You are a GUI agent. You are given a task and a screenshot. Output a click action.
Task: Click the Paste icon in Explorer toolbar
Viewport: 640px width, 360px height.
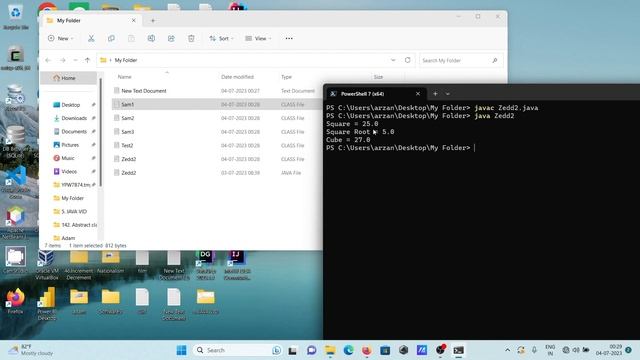coord(131,38)
